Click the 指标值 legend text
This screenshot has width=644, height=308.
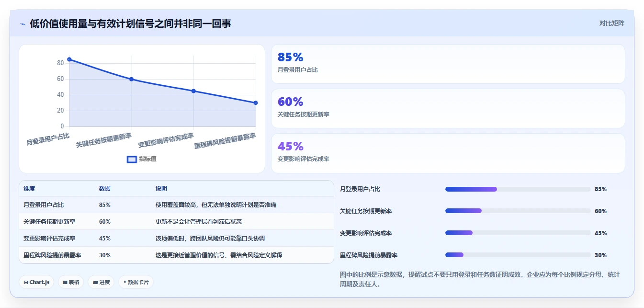pos(147,159)
